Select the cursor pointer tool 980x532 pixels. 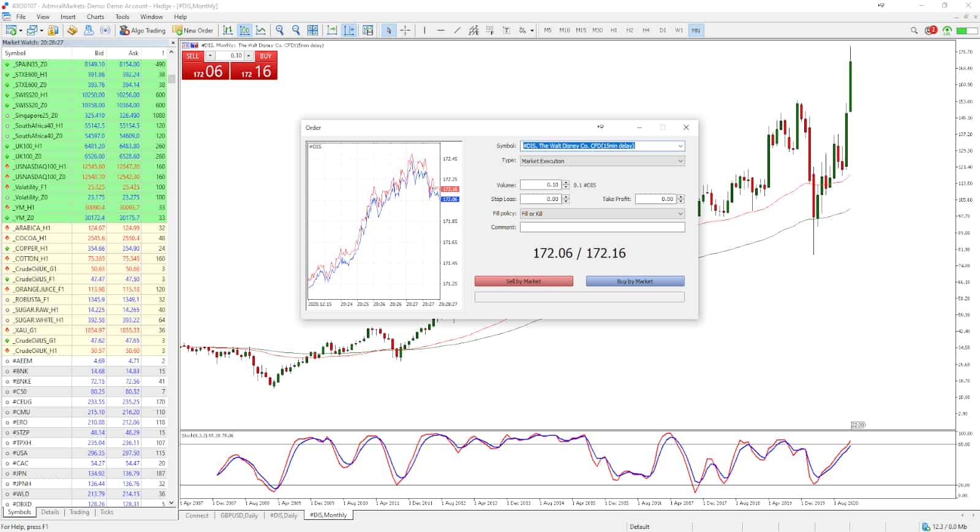pyautogui.click(x=388, y=30)
